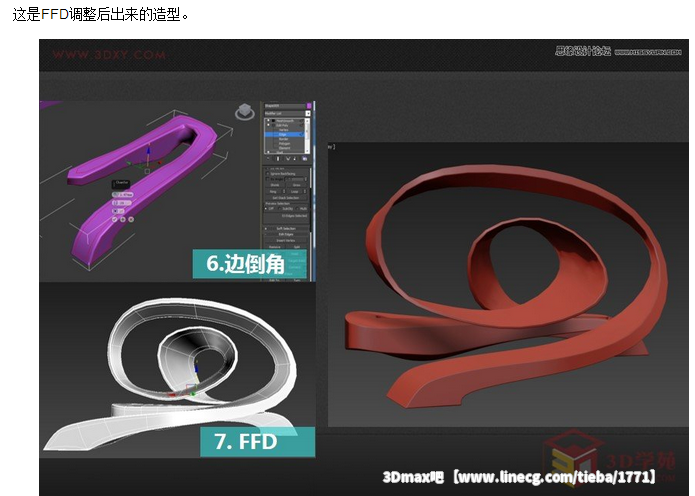Click the Remove Modifier icon below stack

[x=295, y=159]
